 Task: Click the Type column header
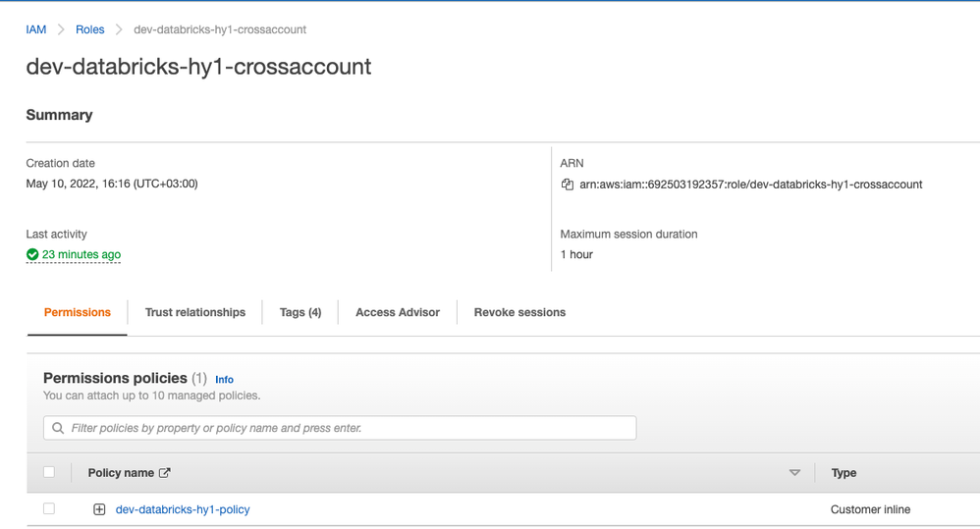coord(844,473)
